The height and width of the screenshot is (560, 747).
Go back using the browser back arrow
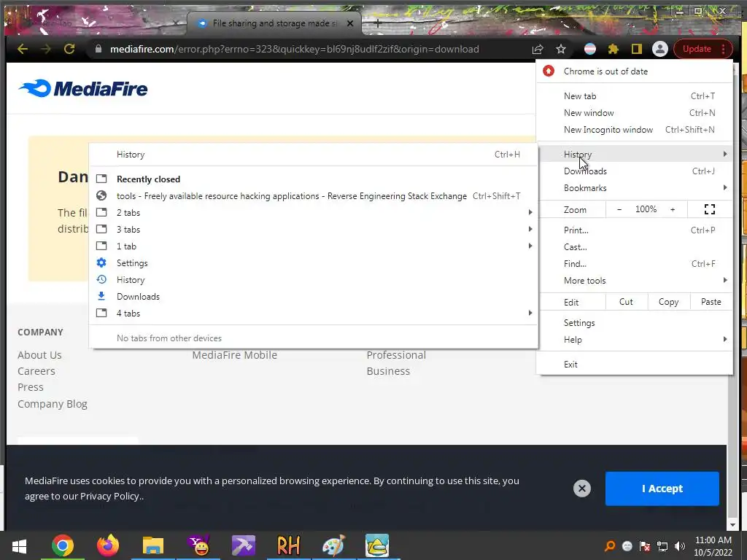[23, 49]
